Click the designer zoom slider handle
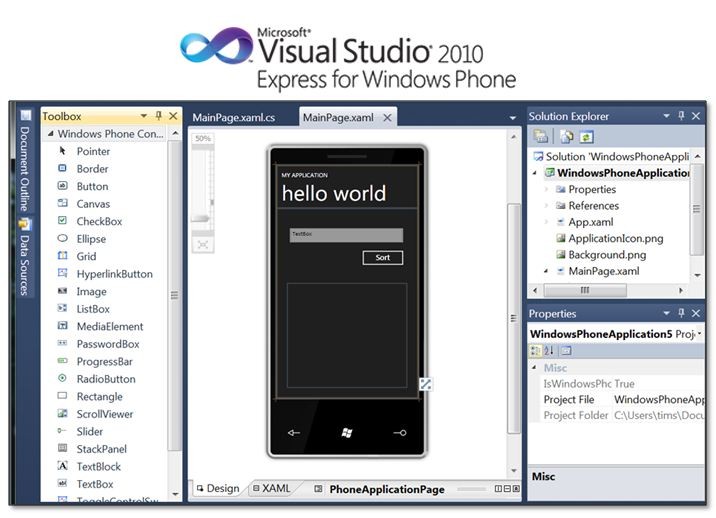 pos(202,219)
